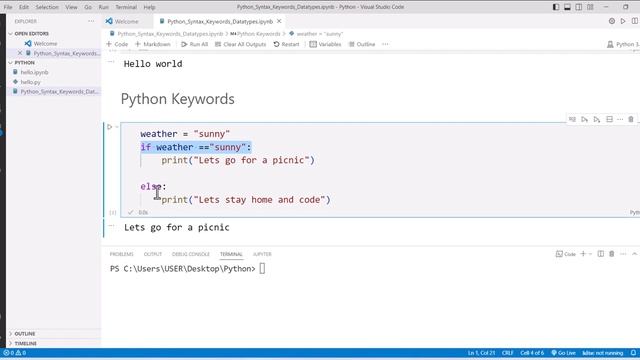Split cell icon in cell toolbar

coord(609,119)
